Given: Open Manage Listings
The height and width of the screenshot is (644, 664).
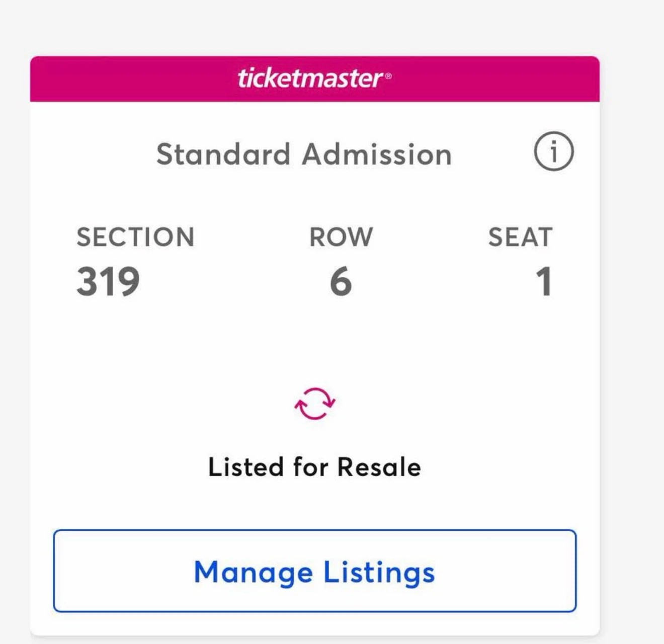Looking at the screenshot, I should point(315,571).
